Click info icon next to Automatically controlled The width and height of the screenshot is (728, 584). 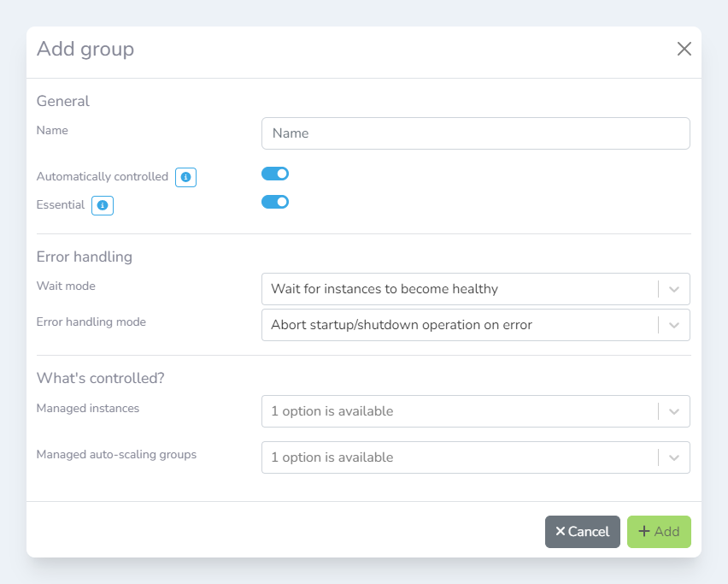(x=185, y=177)
